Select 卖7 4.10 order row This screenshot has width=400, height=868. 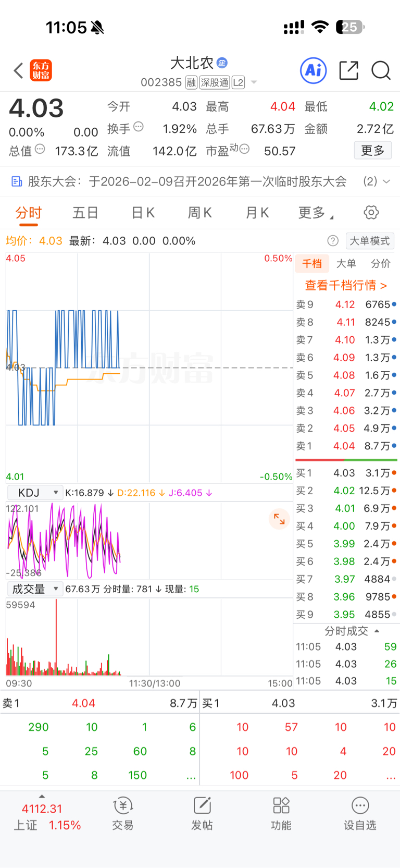pyautogui.click(x=346, y=340)
